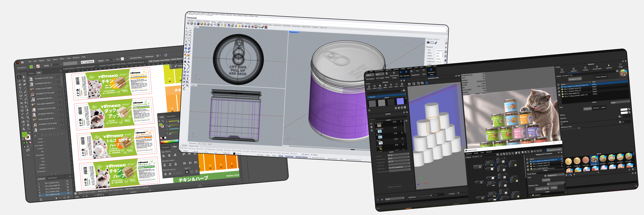644x215 pixels.
Task: Toggle the Disable checkbox in Rhino Osnap bar
Action: pos(311,155)
